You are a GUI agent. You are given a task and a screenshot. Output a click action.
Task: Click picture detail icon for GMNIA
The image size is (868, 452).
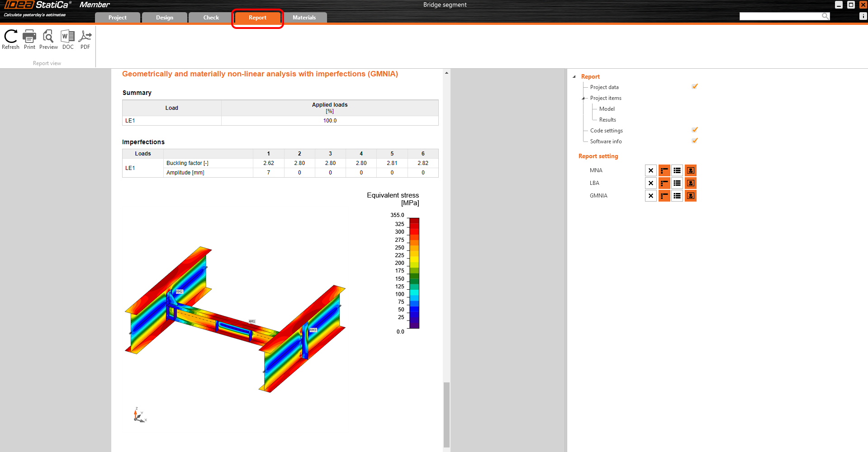pyautogui.click(x=690, y=196)
